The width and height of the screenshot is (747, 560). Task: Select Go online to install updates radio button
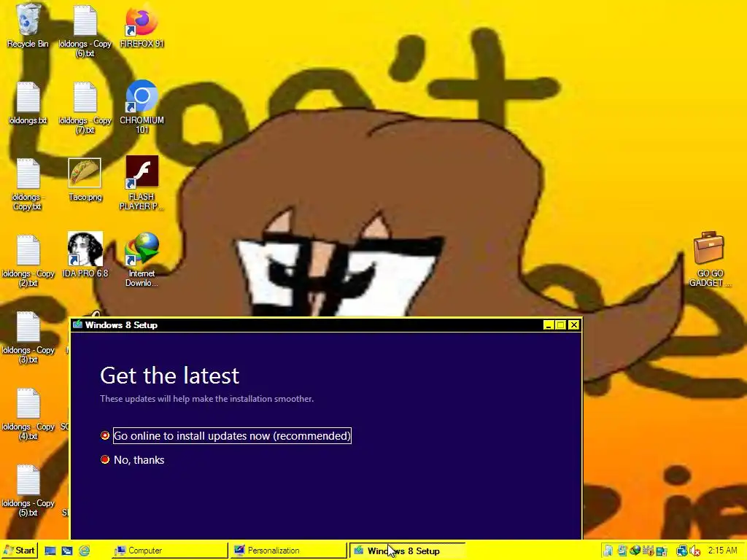pyautogui.click(x=105, y=435)
